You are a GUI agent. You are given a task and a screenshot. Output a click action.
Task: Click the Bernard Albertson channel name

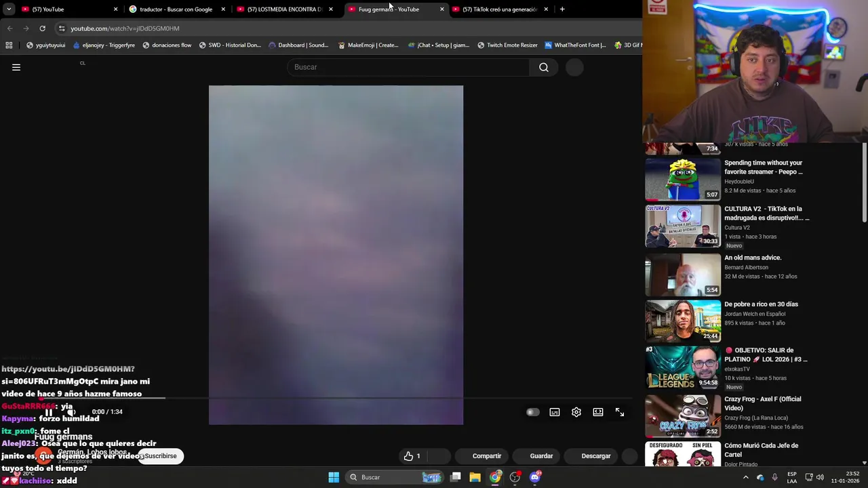746,268
